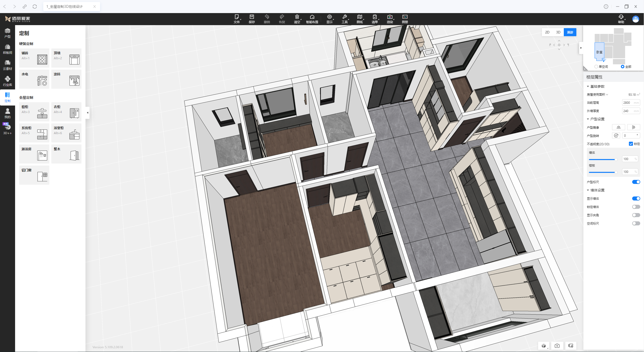Select the 淋浴房 shower room tile
The height and width of the screenshot is (352, 644).
click(x=34, y=154)
